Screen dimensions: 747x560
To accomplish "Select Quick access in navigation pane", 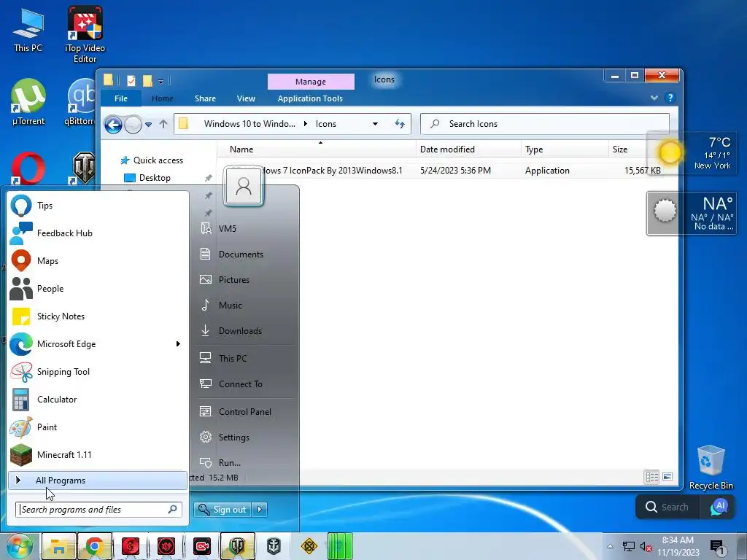I will (x=158, y=160).
